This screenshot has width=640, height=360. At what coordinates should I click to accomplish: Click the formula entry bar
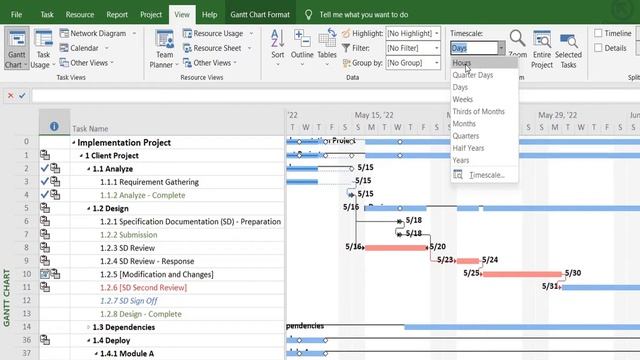336,96
